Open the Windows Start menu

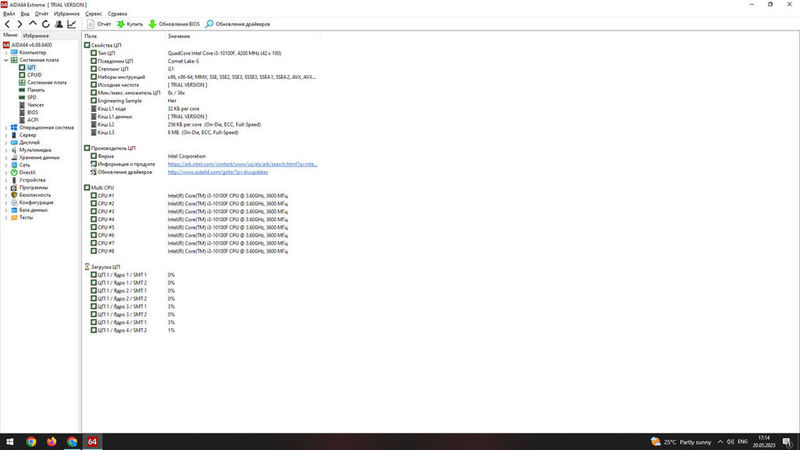tap(10, 442)
